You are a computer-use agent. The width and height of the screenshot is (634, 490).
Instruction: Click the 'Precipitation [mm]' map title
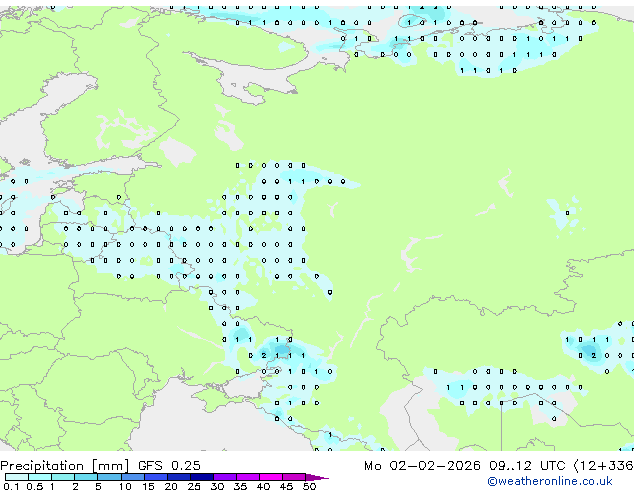pyautogui.click(x=64, y=466)
